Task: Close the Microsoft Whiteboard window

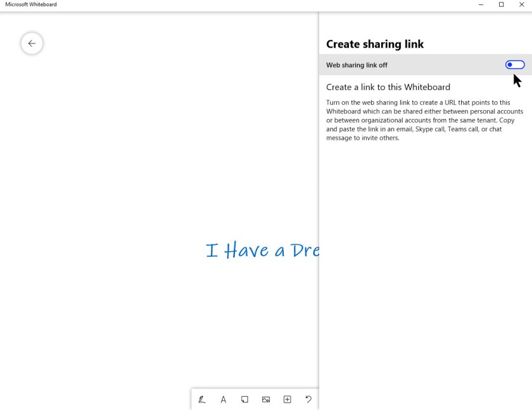Action: click(521, 4)
